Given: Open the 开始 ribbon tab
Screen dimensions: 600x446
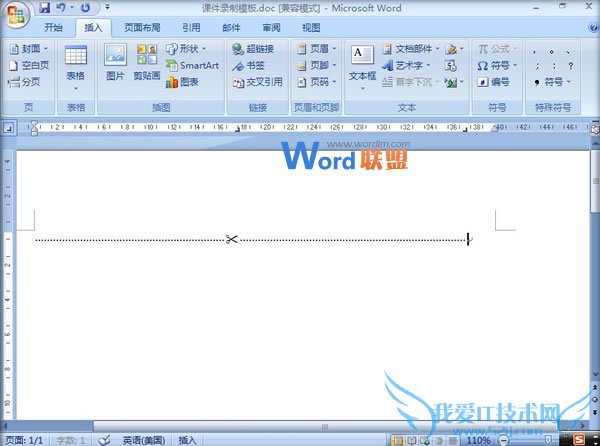Looking at the screenshot, I should point(53,28).
